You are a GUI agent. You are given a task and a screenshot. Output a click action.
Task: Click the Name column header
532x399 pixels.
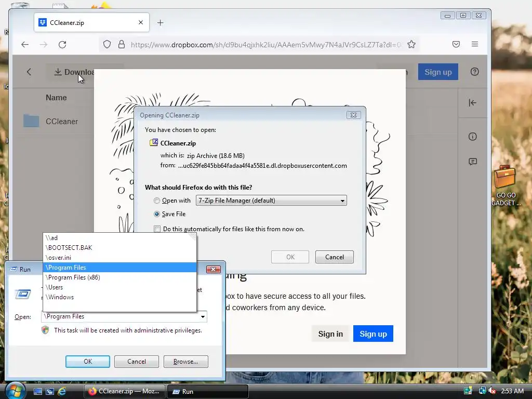click(x=56, y=98)
